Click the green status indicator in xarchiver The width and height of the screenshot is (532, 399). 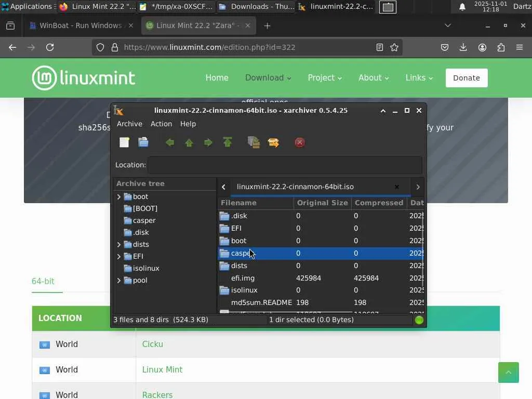coord(419,320)
